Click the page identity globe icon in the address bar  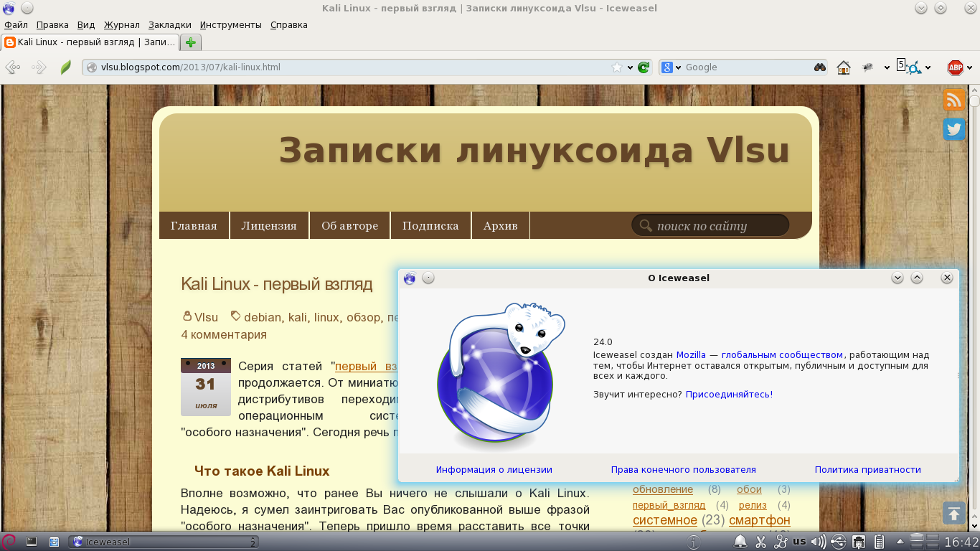tap(91, 67)
